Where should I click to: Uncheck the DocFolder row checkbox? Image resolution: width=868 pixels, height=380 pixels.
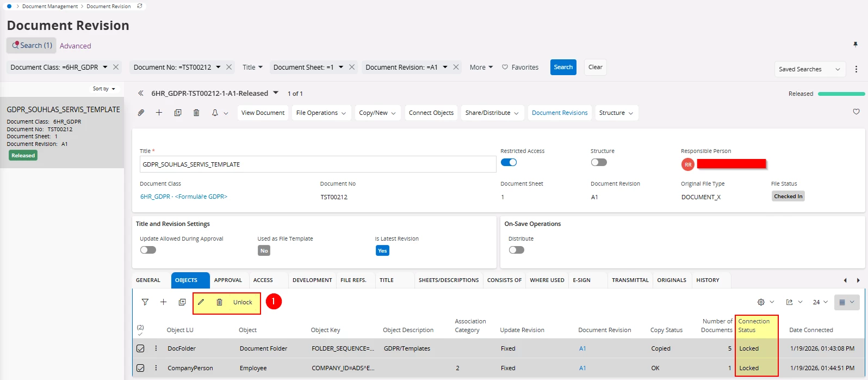[140, 348]
